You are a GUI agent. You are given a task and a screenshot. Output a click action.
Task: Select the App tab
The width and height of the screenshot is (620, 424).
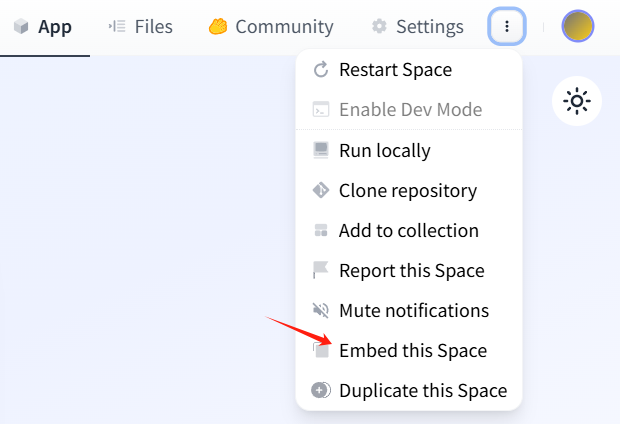click(x=43, y=27)
